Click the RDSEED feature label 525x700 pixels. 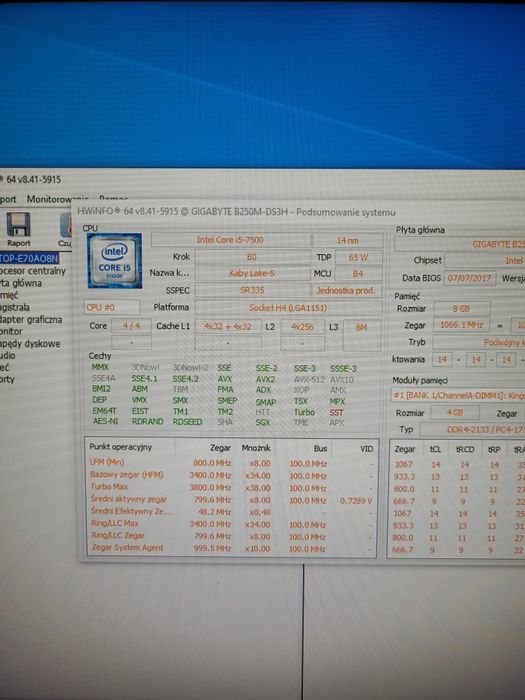188,421
